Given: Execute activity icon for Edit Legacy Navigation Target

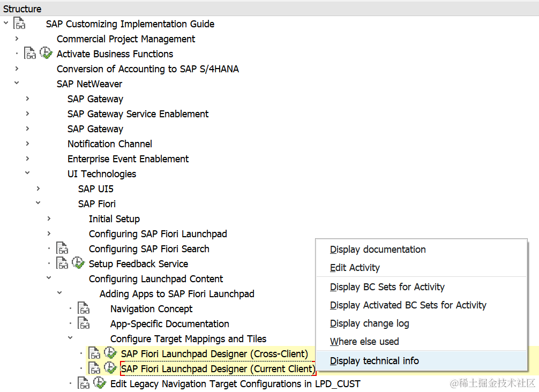Looking at the screenshot, I should [100, 383].
